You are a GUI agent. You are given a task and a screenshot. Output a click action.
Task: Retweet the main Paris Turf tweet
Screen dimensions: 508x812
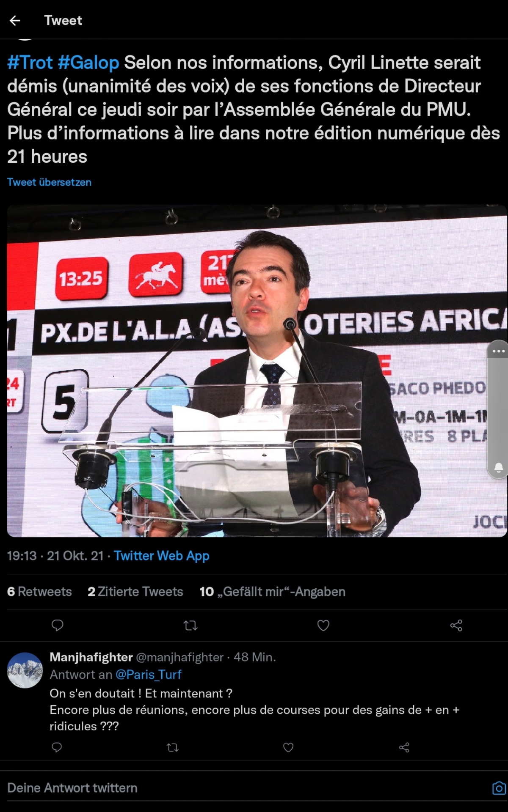190,625
